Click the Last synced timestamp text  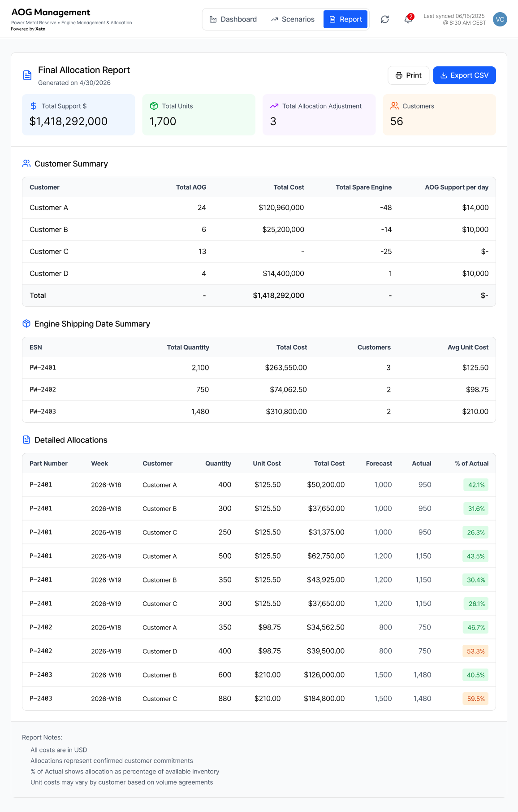coord(454,19)
